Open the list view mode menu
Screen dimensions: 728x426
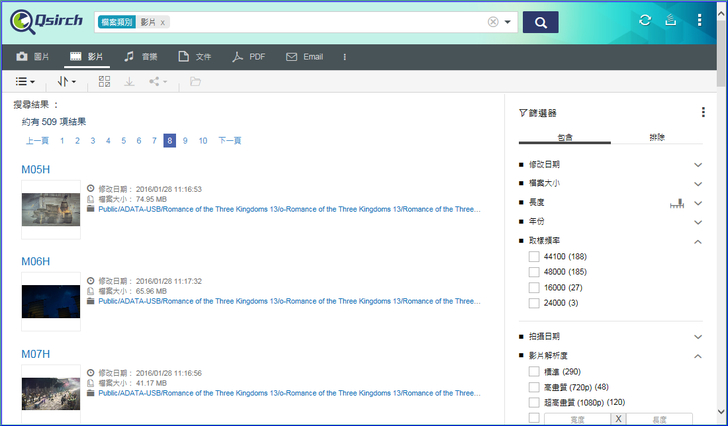coord(26,81)
